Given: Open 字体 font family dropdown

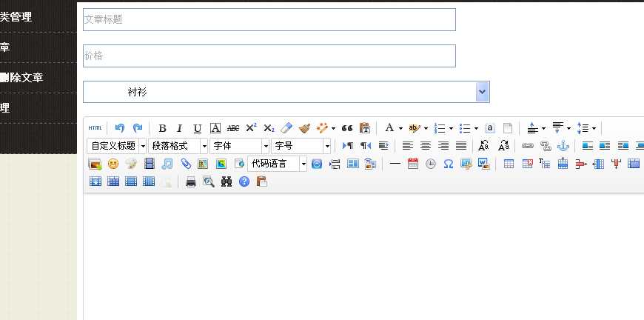Looking at the screenshot, I should click(240, 146).
